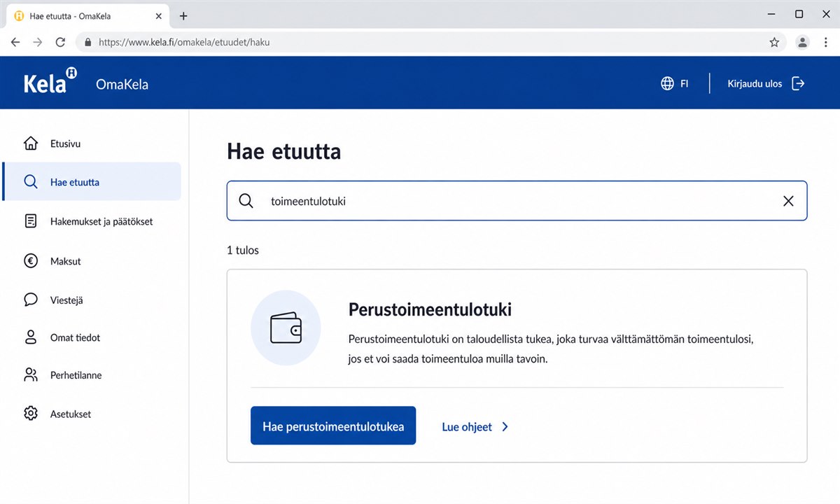Reload the page with the refresh icon

[x=60, y=42]
